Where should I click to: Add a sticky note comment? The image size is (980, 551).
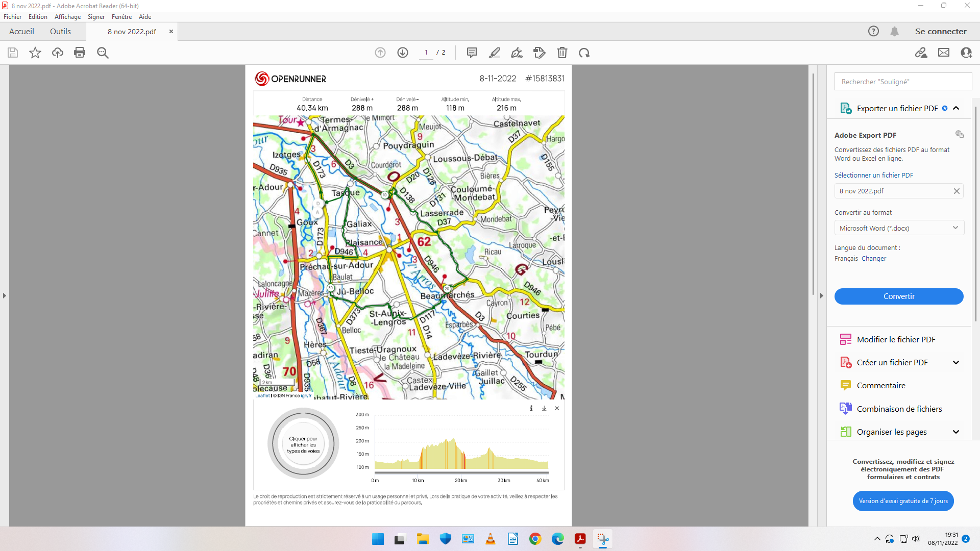tap(472, 53)
